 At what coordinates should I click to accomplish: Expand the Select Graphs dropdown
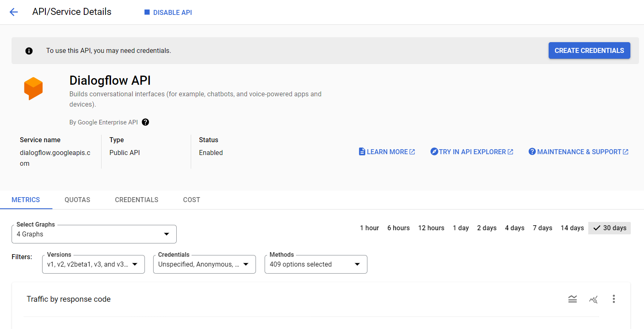[x=94, y=234]
